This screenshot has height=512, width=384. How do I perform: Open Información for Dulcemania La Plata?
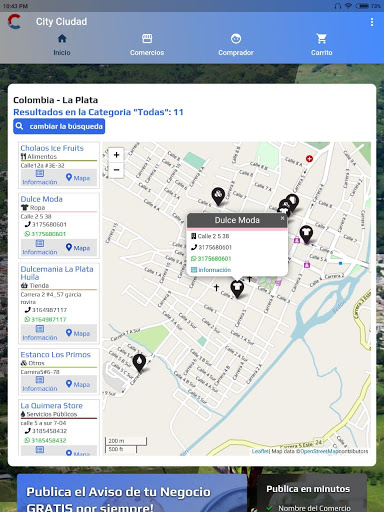40,333
